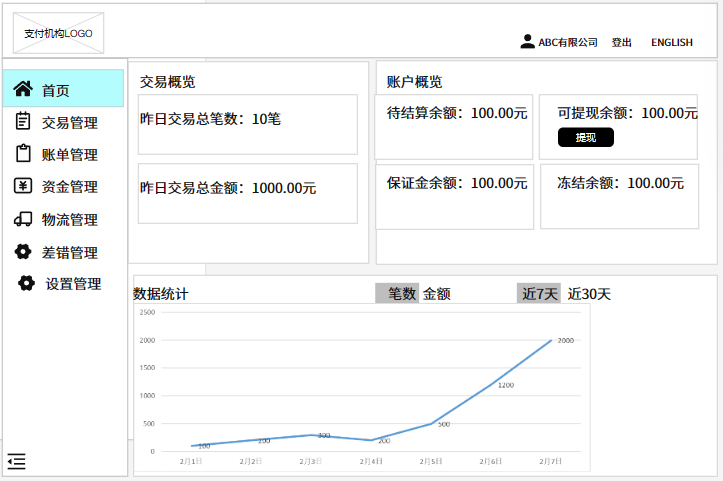Click the 物流管理 truck icon
This screenshot has width=723, height=481.
[x=23, y=219]
